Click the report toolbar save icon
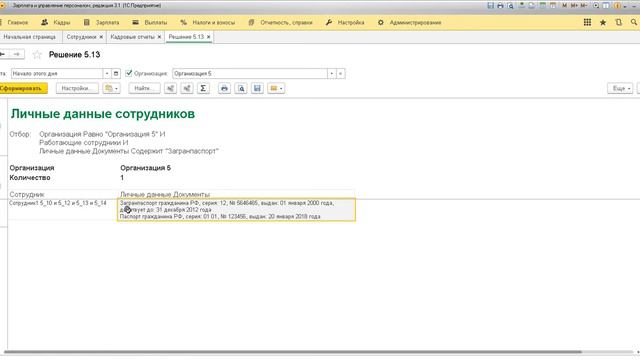Screen dimensions: 640x360 click(x=257, y=88)
